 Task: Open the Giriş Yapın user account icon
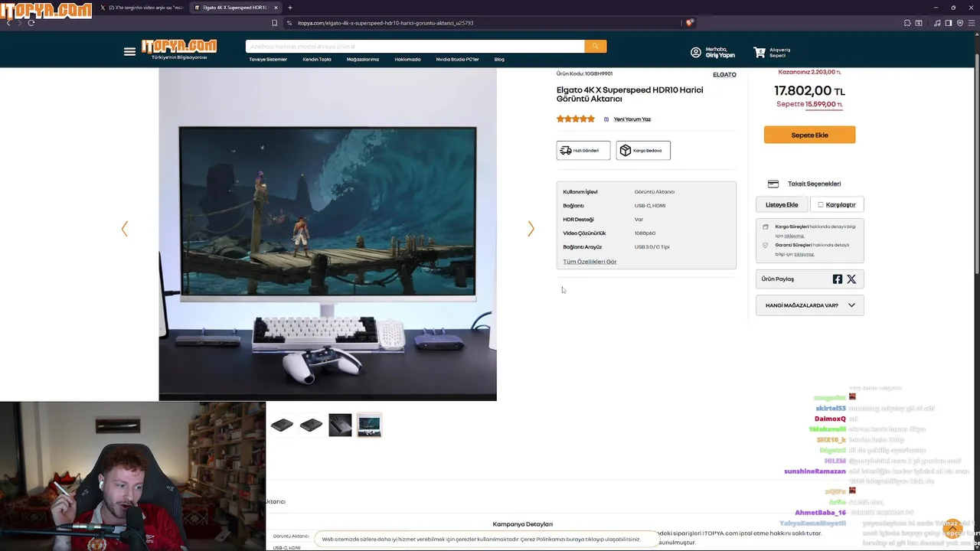point(696,52)
